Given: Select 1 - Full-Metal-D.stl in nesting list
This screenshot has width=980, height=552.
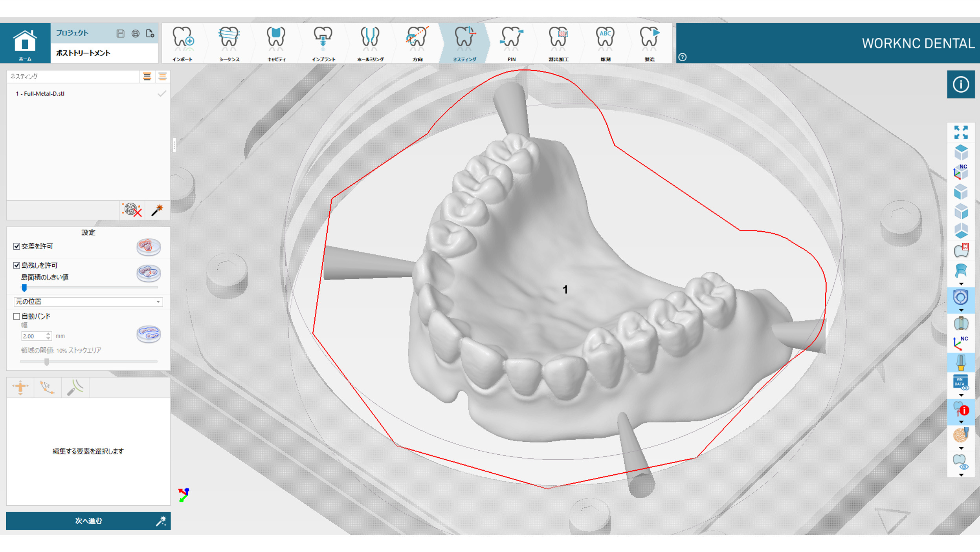Looking at the screenshot, I should [x=40, y=94].
